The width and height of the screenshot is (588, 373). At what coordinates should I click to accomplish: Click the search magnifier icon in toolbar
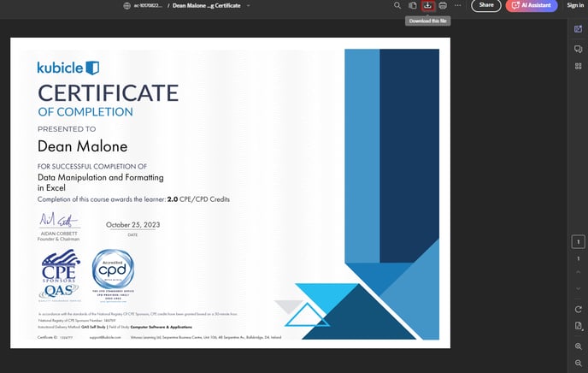coord(397,5)
